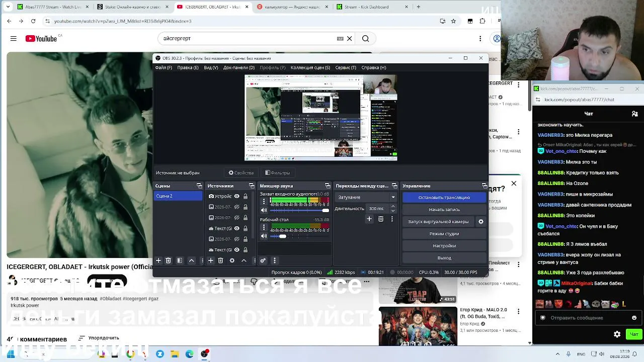Open scene filters icon in Scenes panel
The image size is (644, 362).
[180, 260]
